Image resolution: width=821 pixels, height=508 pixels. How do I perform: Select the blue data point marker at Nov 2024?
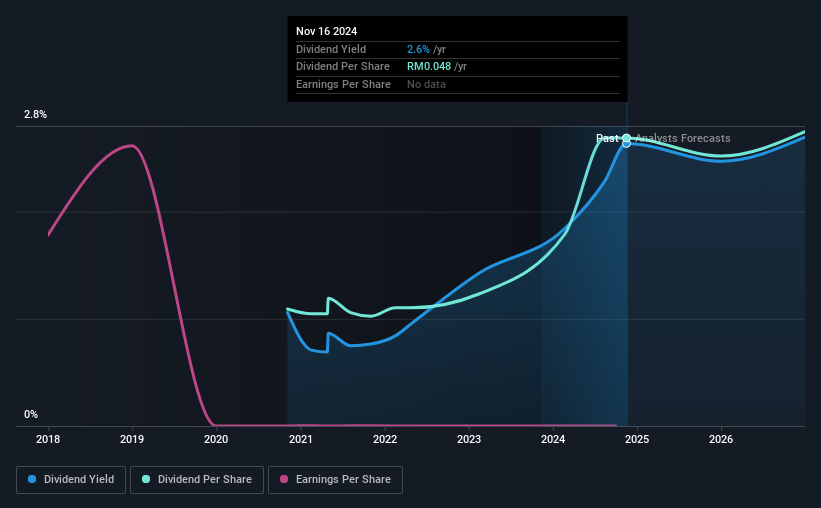(x=626, y=144)
